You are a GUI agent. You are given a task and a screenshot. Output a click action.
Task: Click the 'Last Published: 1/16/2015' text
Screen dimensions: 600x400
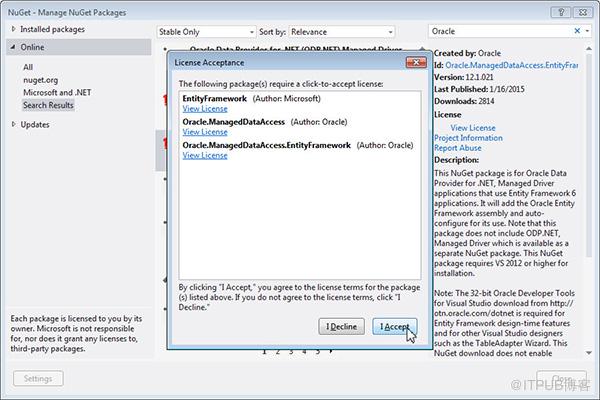pyautogui.click(x=479, y=89)
